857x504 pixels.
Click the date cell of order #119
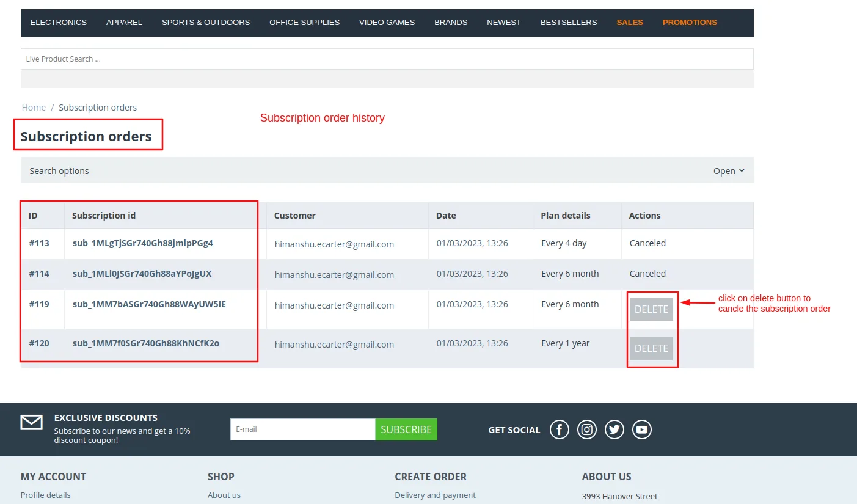[x=472, y=304]
